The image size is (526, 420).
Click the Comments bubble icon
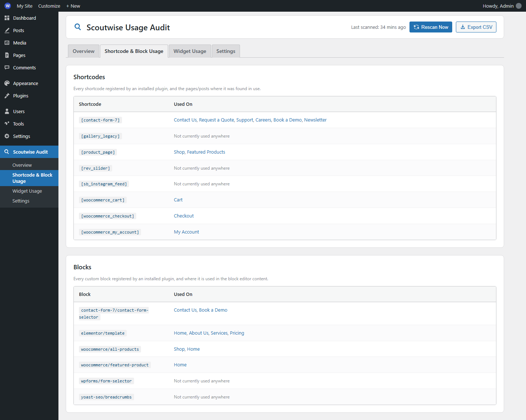point(7,68)
